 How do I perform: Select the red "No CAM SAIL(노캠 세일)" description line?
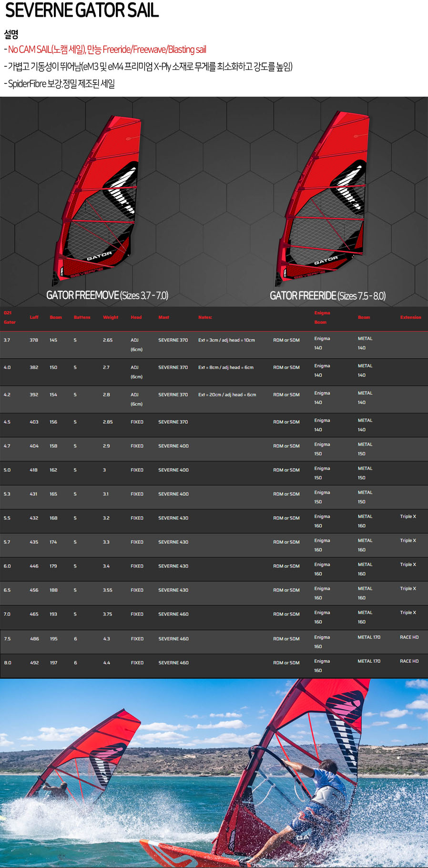point(105,50)
